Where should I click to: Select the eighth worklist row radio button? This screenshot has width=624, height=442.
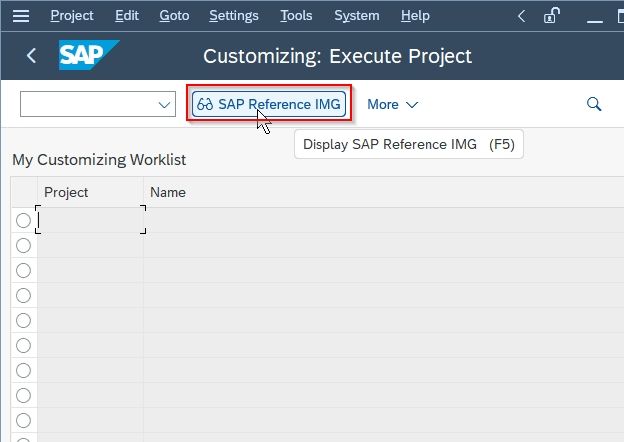(x=23, y=395)
